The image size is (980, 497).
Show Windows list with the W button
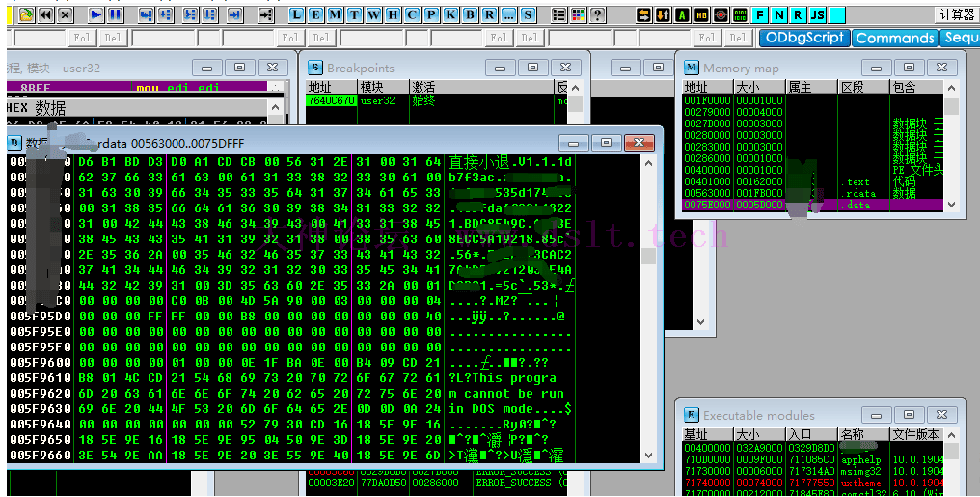pyautogui.click(x=373, y=14)
